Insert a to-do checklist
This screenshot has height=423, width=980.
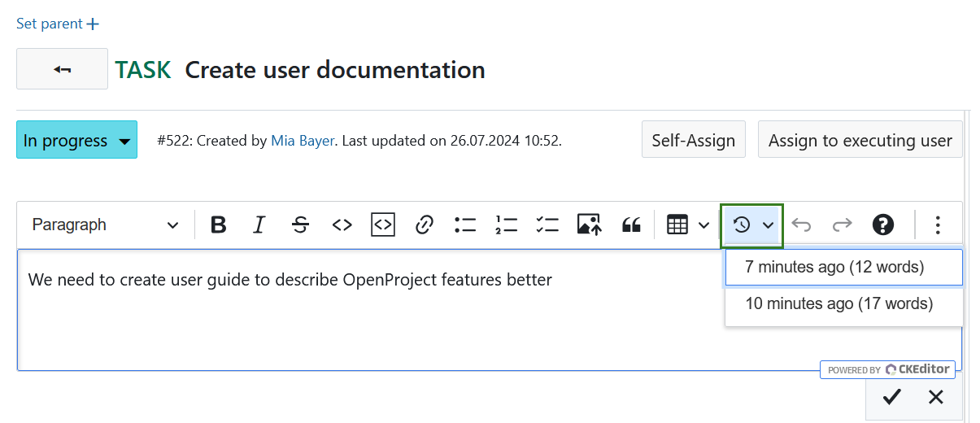coord(547,225)
